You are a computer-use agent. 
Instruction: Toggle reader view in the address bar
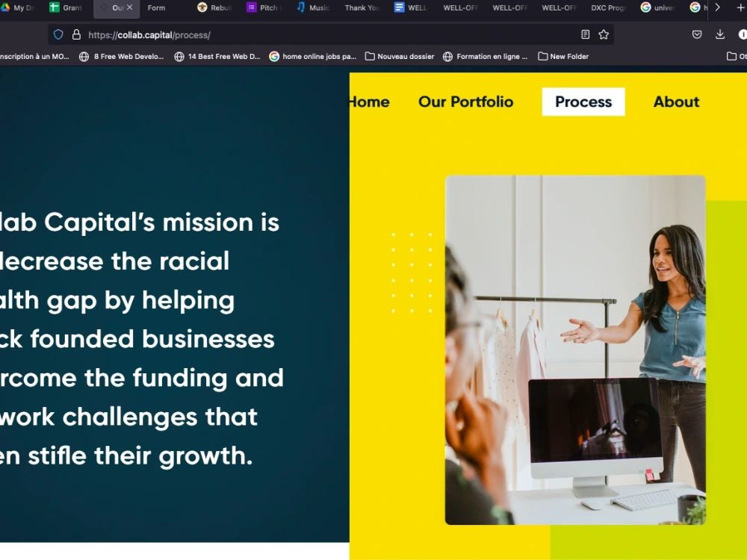(x=585, y=34)
